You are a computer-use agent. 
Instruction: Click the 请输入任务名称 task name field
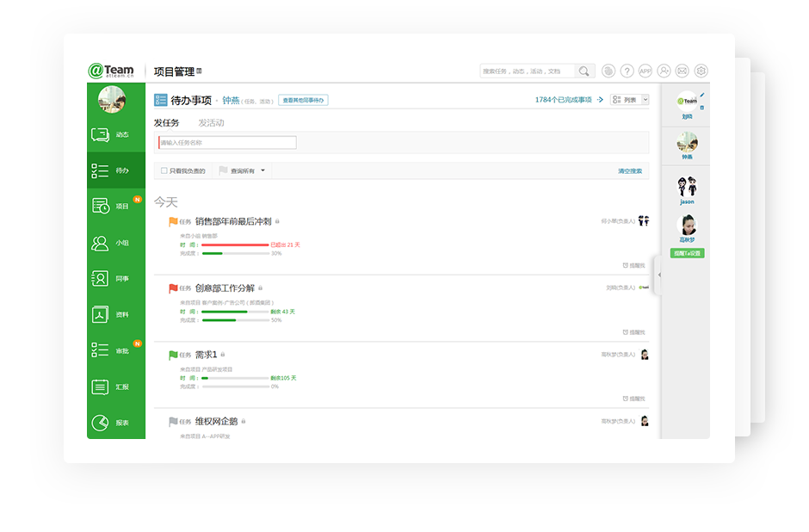tap(227, 143)
